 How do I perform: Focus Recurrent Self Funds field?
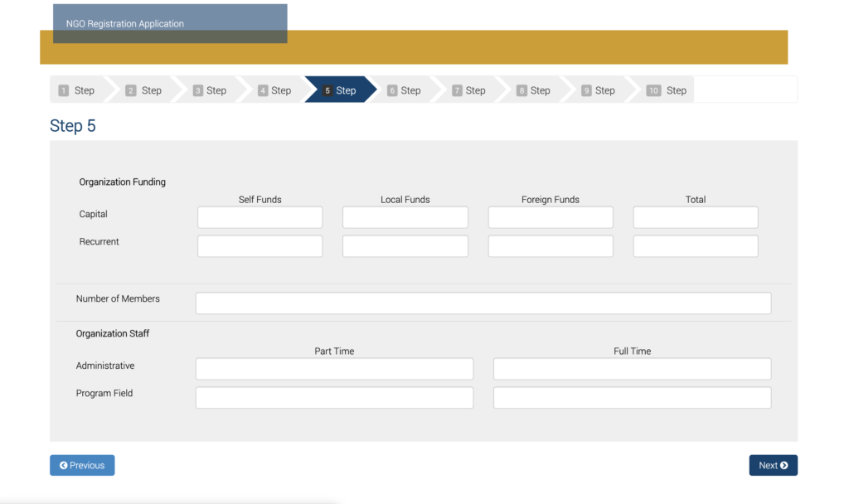click(260, 245)
